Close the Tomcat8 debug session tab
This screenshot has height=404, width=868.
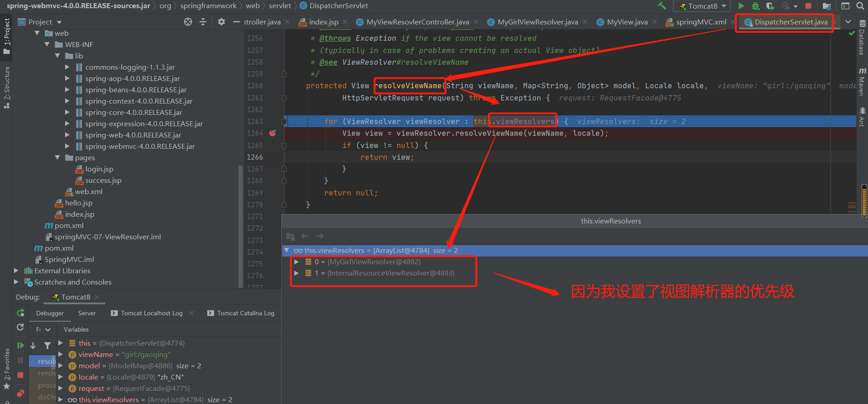97,297
